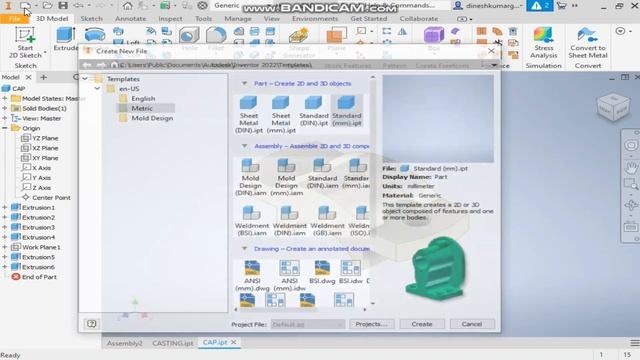
Task: Switch to the Sketch ribbon tab
Action: tap(91, 19)
